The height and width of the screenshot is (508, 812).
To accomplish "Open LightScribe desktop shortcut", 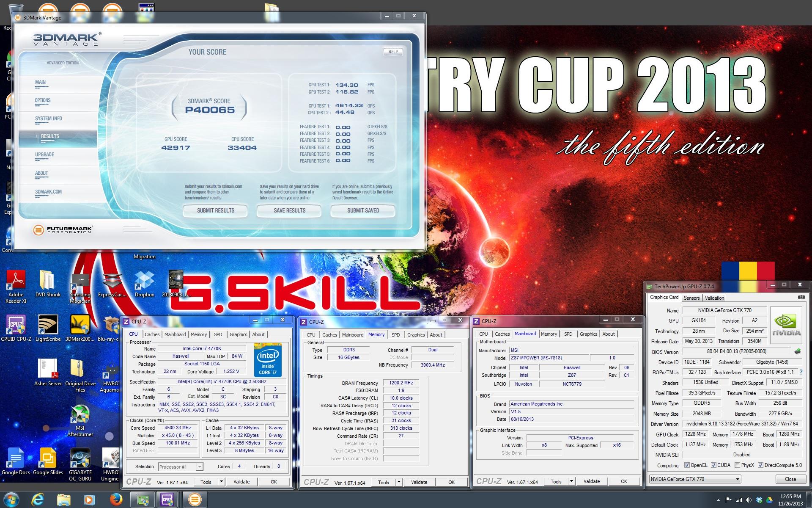I will point(48,329).
